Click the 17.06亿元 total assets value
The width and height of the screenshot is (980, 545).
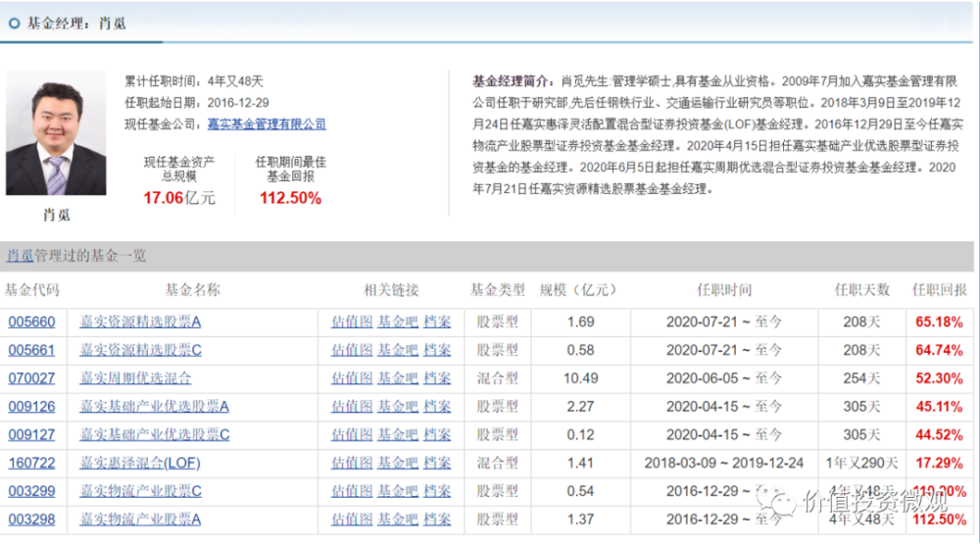tap(179, 198)
